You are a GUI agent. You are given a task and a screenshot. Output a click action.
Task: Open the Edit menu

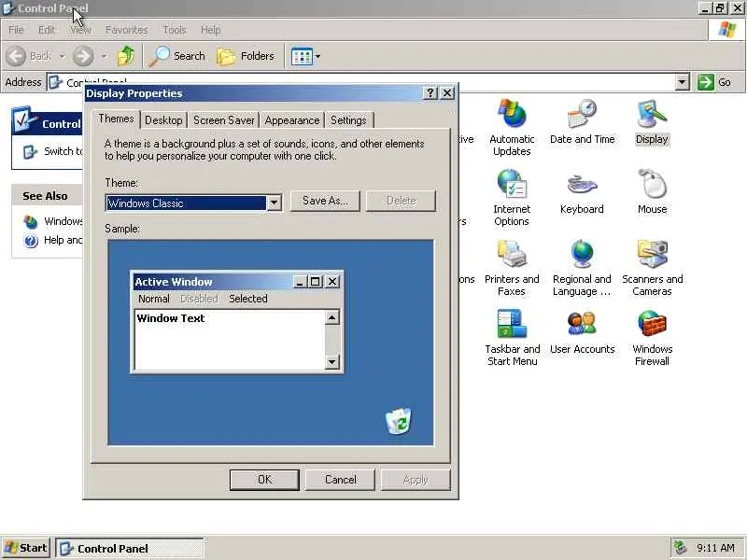[x=46, y=30]
